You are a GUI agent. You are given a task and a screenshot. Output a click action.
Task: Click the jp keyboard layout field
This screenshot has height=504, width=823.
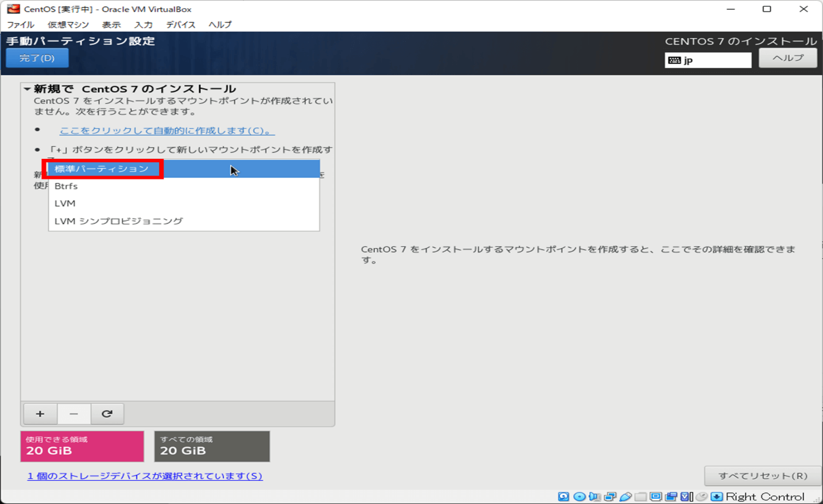click(708, 60)
